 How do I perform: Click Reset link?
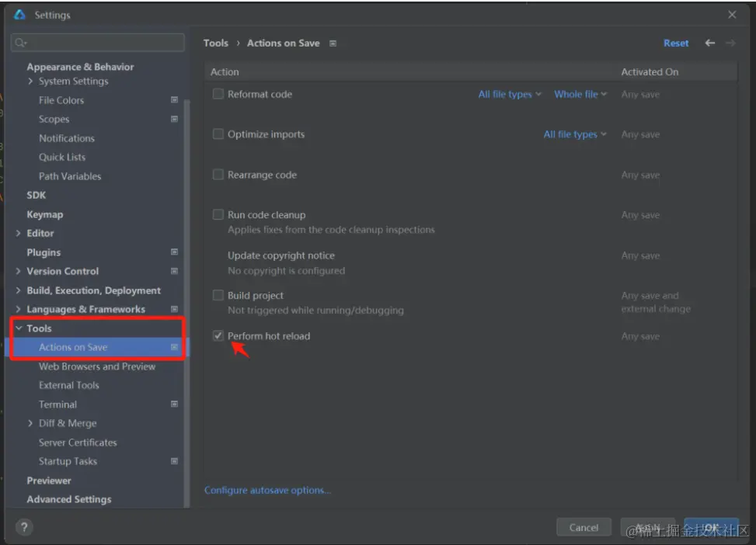[676, 43]
